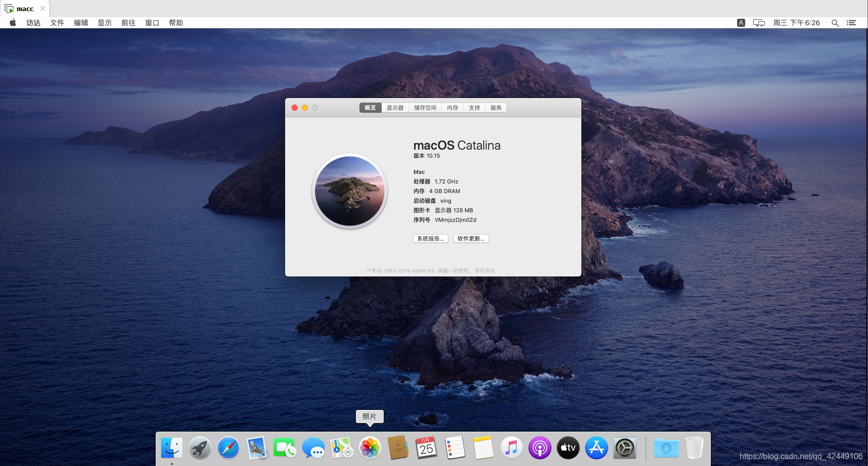868x466 pixels.
Task: Click the 软件更新... button
Action: (x=471, y=239)
